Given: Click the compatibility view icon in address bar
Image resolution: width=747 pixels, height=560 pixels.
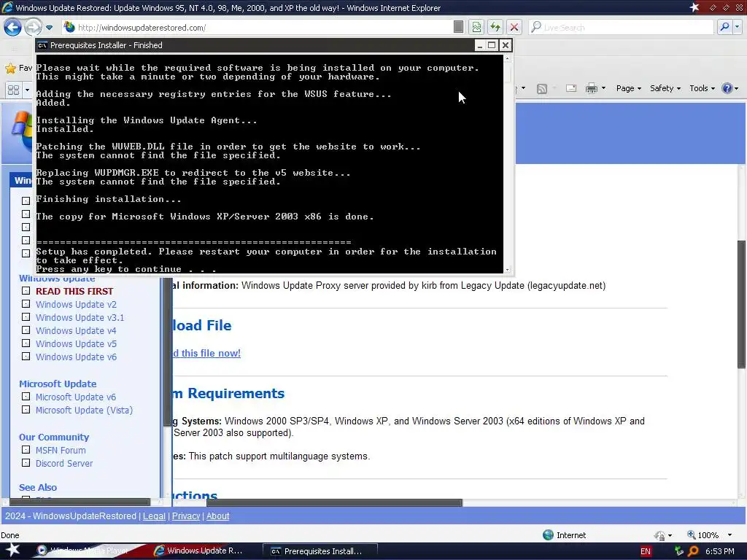Looking at the screenshot, I should (x=476, y=27).
